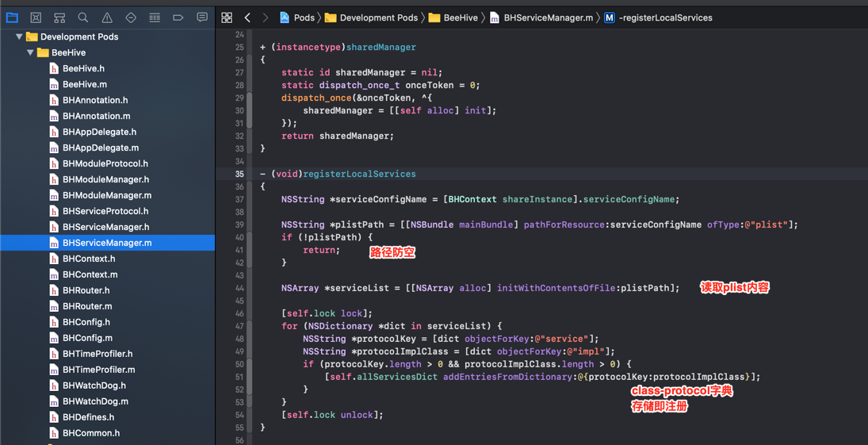Click serviceConfigName variable on line 37
This screenshot has width=868, height=445.
point(380,199)
